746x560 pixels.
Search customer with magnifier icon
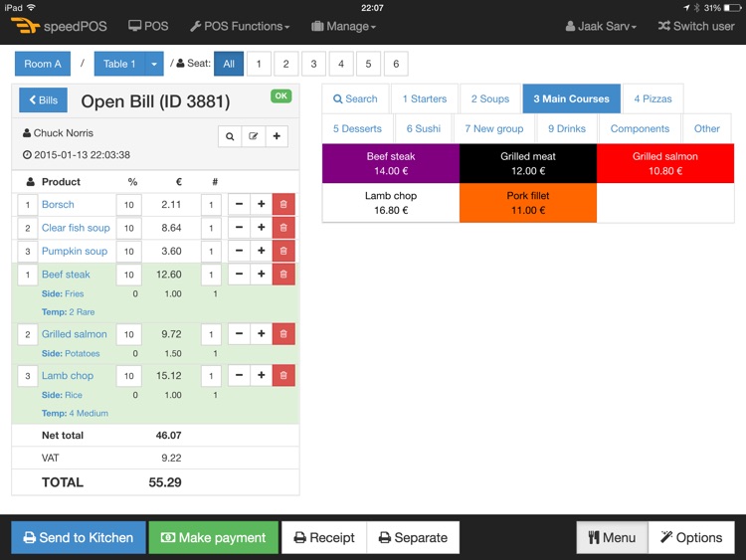pos(230,136)
